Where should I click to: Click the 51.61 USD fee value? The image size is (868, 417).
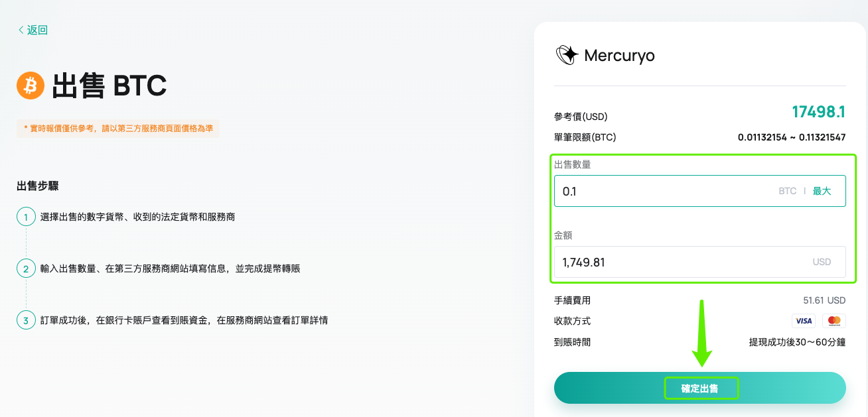[824, 300]
